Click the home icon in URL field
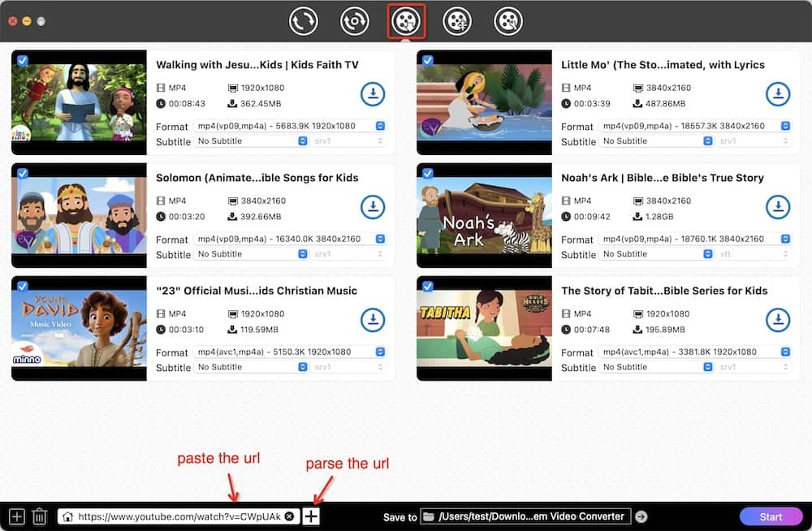The width and height of the screenshot is (812, 531). 67,516
